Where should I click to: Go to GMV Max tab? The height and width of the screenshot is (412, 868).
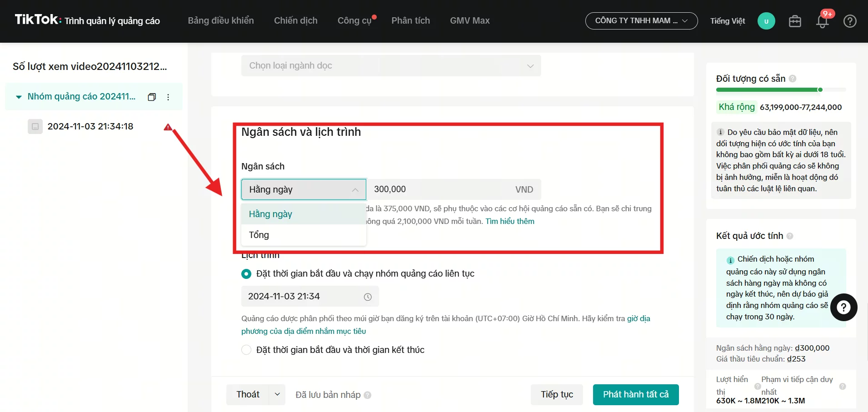pos(470,20)
